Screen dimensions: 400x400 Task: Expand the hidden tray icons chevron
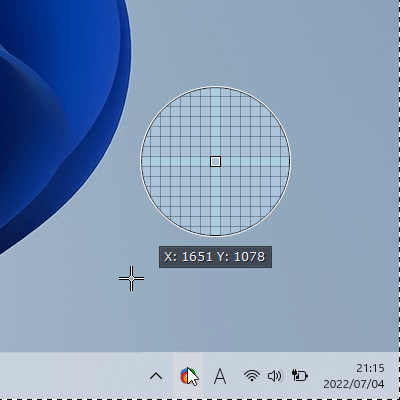point(156,376)
